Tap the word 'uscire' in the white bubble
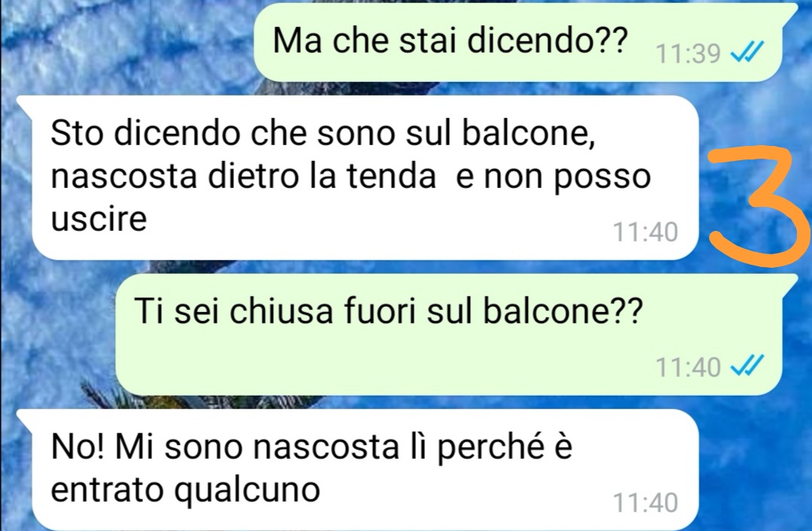812x531 pixels. (x=99, y=219)
